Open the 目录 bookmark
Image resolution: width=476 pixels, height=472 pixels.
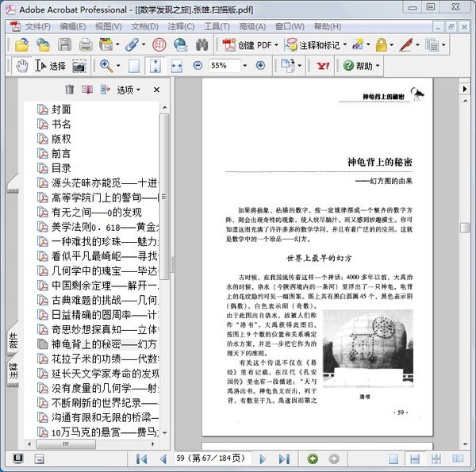(61, 168)
